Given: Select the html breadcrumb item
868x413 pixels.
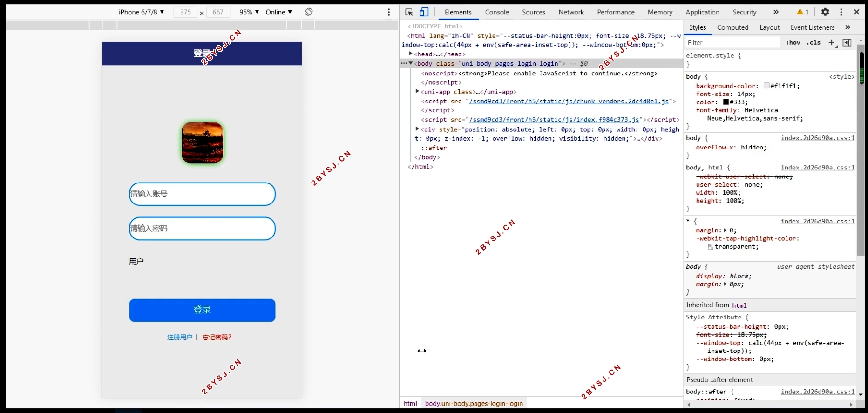Looking at the screenshot, I should [410, 403].
